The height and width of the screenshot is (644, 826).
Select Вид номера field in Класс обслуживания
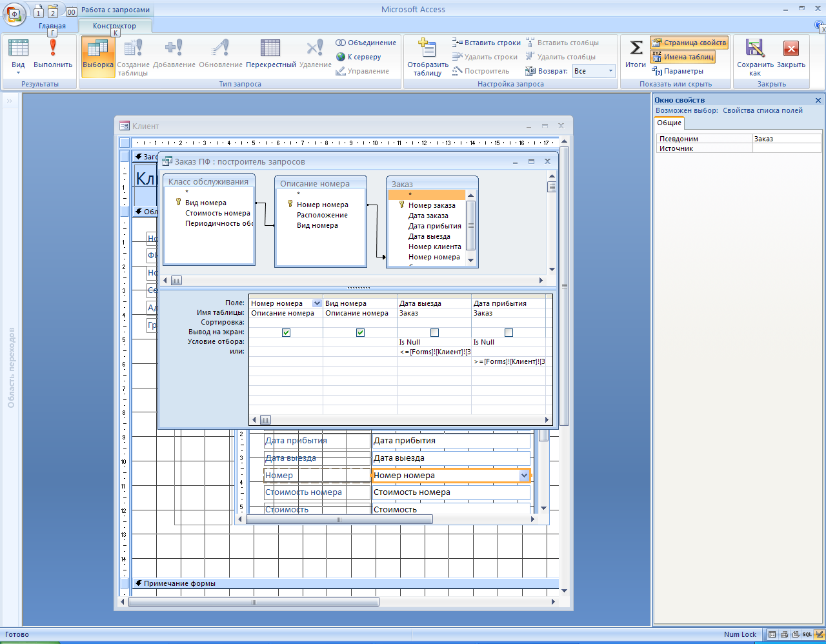point(206,203)
